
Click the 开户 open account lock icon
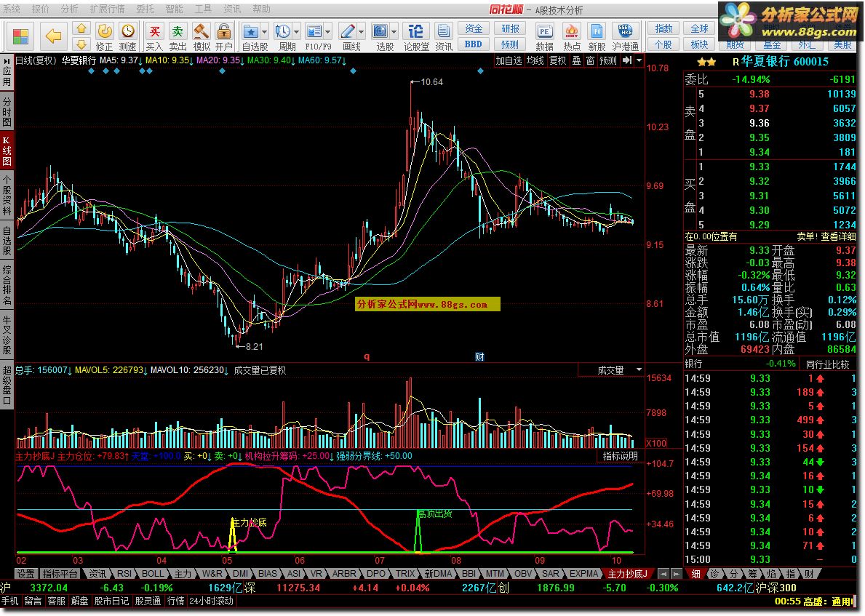point(224,37)
